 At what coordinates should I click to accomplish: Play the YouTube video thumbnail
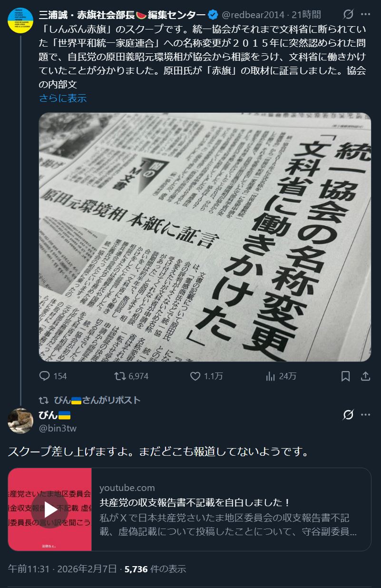tap(50, 510)
